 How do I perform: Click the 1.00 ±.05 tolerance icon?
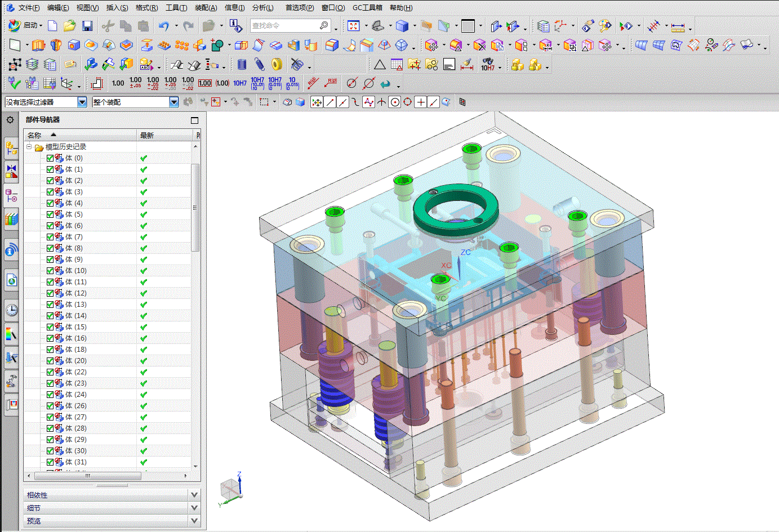[136, 83]
